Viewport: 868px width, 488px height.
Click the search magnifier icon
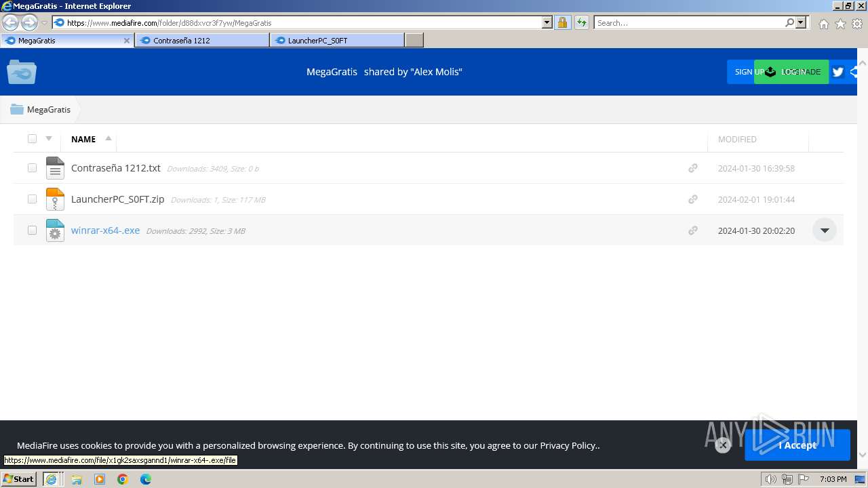[789, 23]
